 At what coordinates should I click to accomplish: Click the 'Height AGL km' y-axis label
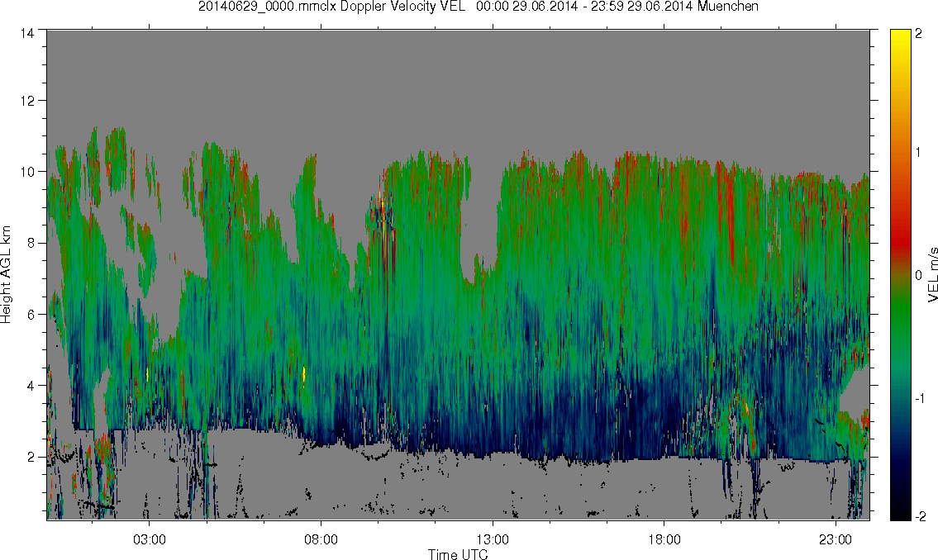point(6,274)
